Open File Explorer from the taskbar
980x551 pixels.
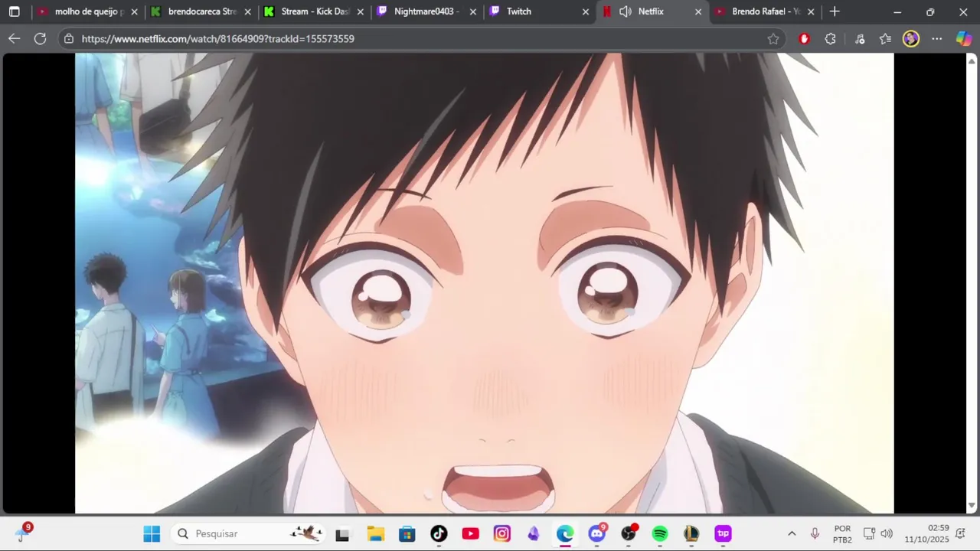[375, 534]
